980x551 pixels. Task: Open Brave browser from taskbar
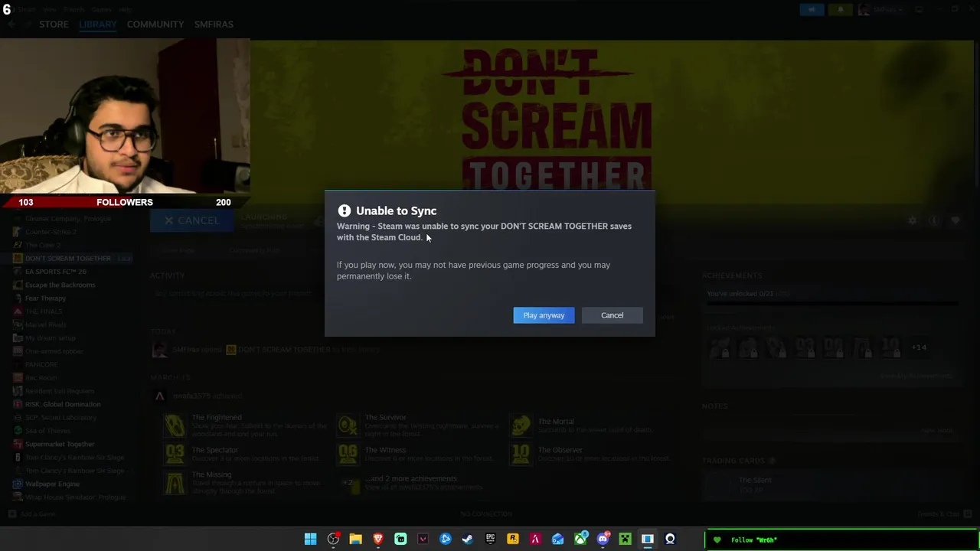[377, 540]
